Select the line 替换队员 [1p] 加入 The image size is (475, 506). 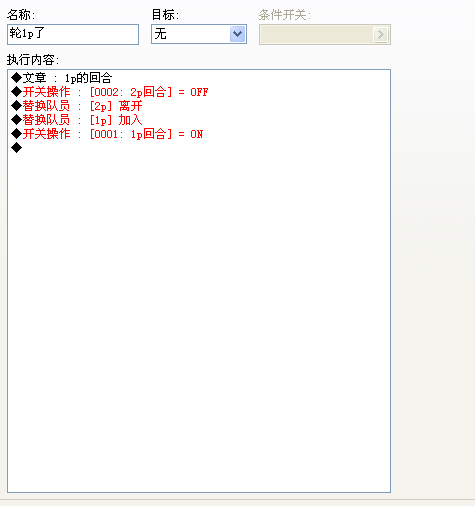(x=77, y=120)
